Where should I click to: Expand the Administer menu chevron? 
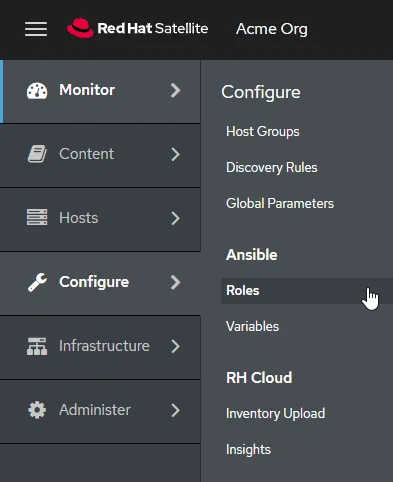tap(175, 410)
